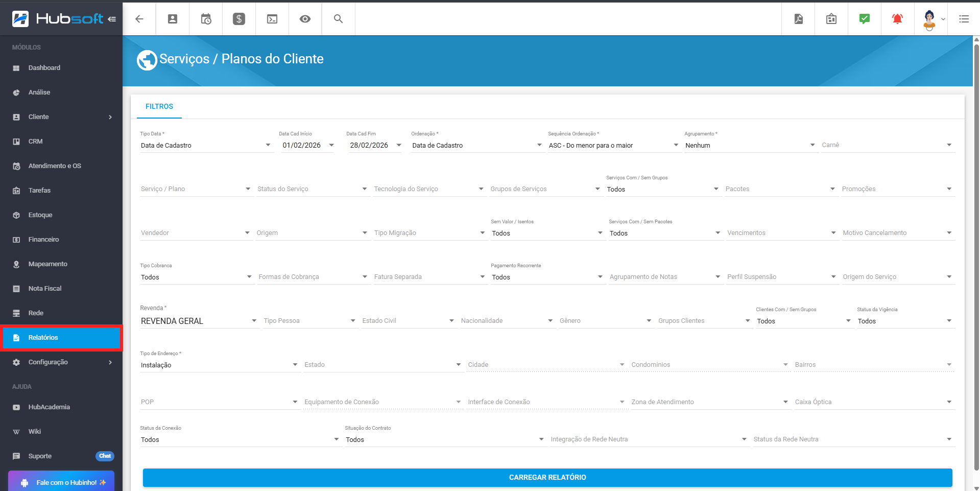Click the CARREGAR RELATÓRIO button
This screenshot has width=980, height=491.
pos(547,477)
